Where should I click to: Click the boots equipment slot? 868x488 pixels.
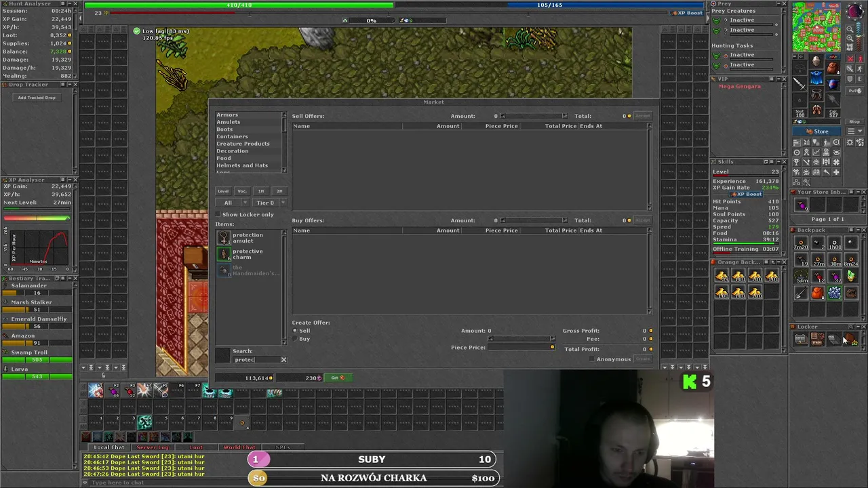(x=816, y=110)
